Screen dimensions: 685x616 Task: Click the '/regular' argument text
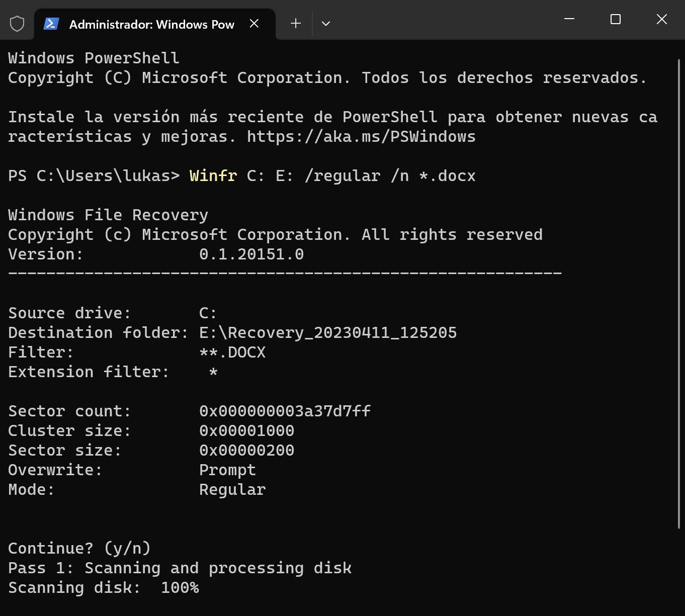coord(342,176)
